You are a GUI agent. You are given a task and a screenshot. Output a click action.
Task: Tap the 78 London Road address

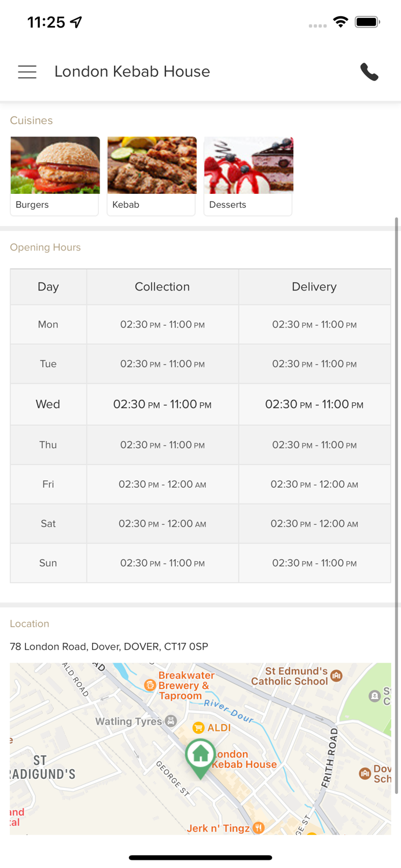pyautogui.click(x=109, y=646)
